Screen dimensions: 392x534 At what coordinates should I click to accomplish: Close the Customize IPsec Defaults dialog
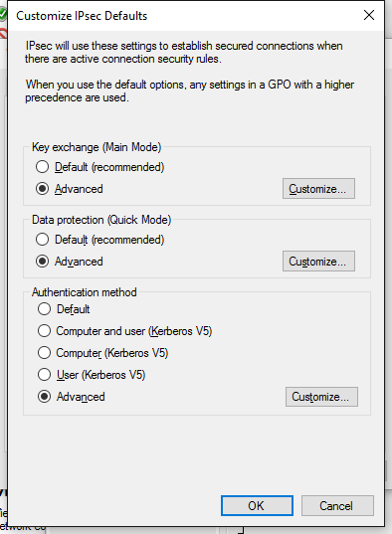(369, 15)
